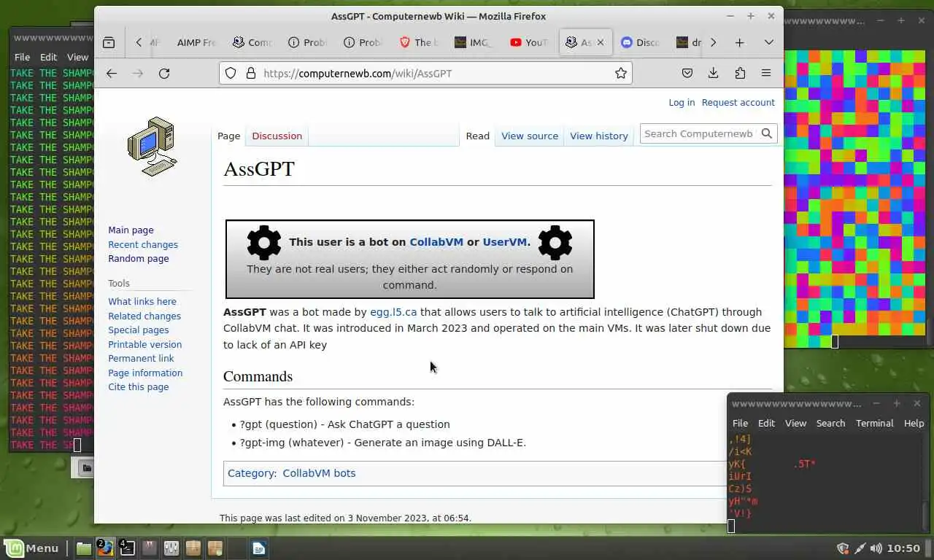Click the LibreOffice Writer taskbar icon
The width and height of the screenshot is (934, 560).
259,548
